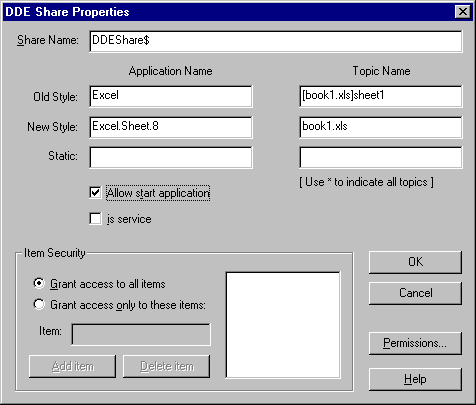Confirm the dialog with OK
The height and width of the screenshot is (405, 476).
pyautogui.click(x=415, y=262)
